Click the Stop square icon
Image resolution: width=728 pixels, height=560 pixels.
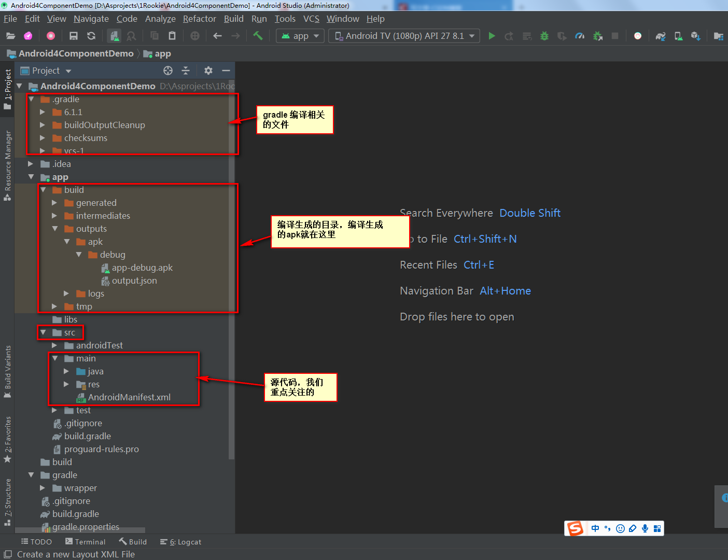[615, 36]
